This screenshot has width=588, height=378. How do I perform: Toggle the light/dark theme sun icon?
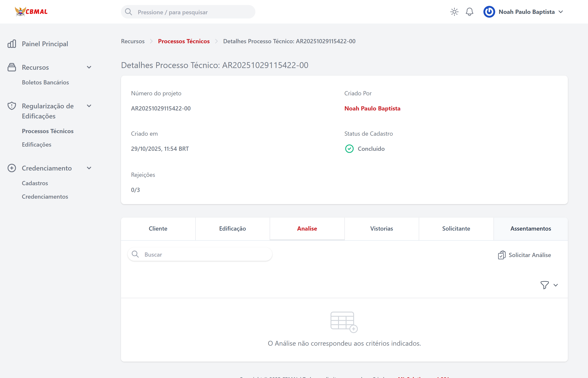tap(454, 12)
